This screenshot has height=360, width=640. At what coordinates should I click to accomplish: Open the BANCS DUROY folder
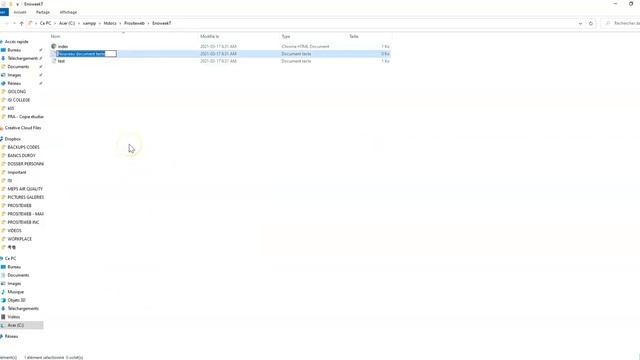[x=21, y=156]
